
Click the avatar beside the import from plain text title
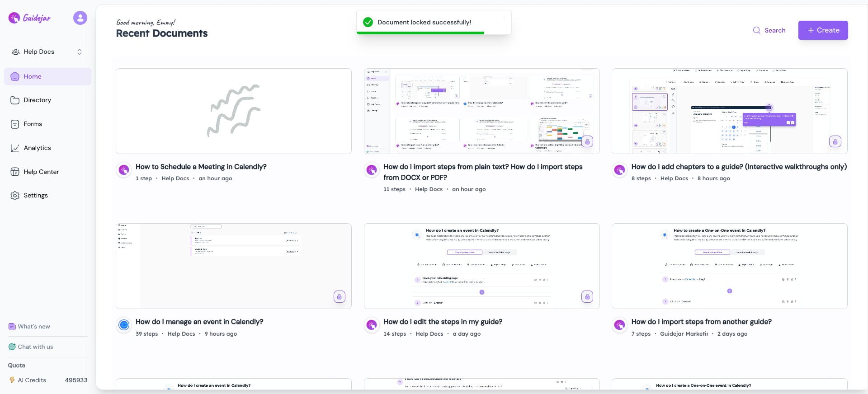click(x=372, y=170)
